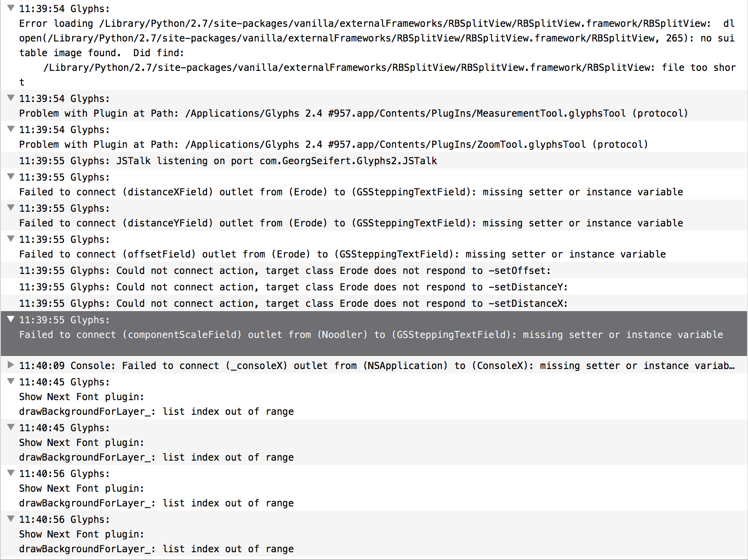Collapse the ZoomTool plugin problem entry
The image size is (748, 560).
pos(11,129)
